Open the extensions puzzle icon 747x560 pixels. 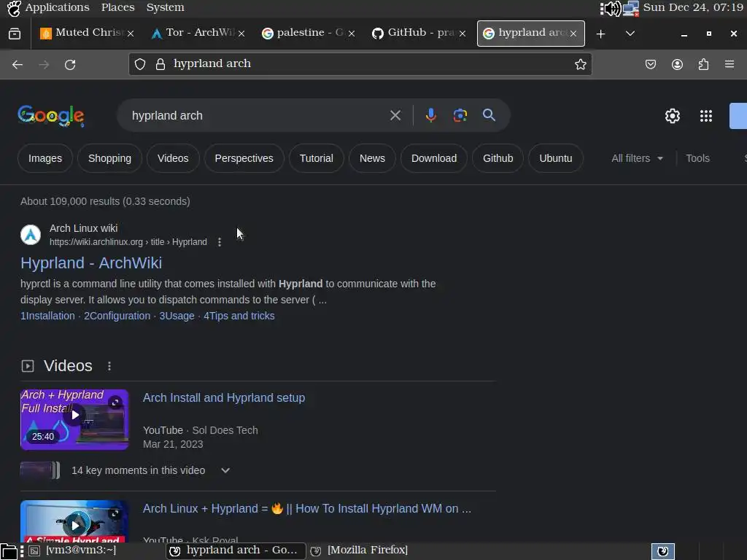703,64
